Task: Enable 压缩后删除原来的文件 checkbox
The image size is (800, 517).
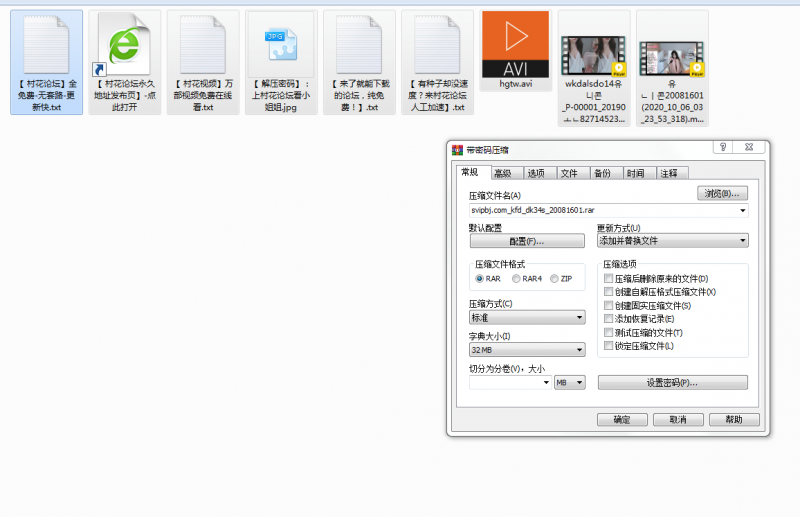Action: pyautogui.click(x=608, y=278)
